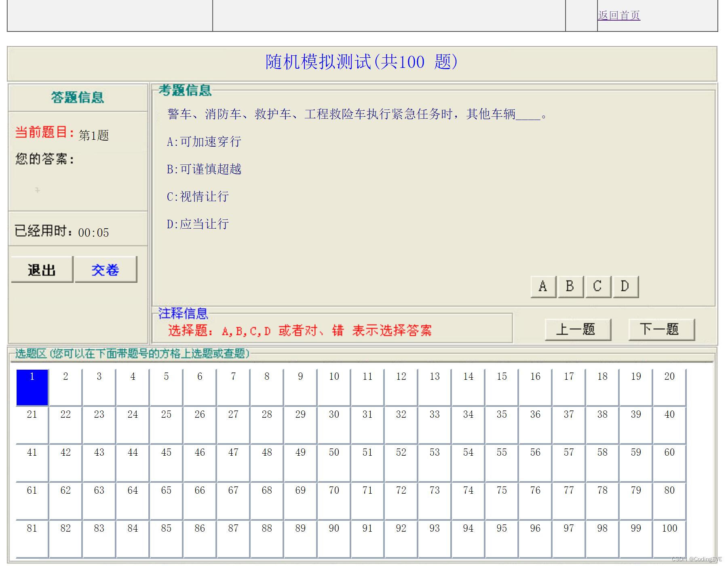Select answer button C
Viewport: 728px width, 566px height.
coord(597,286)
